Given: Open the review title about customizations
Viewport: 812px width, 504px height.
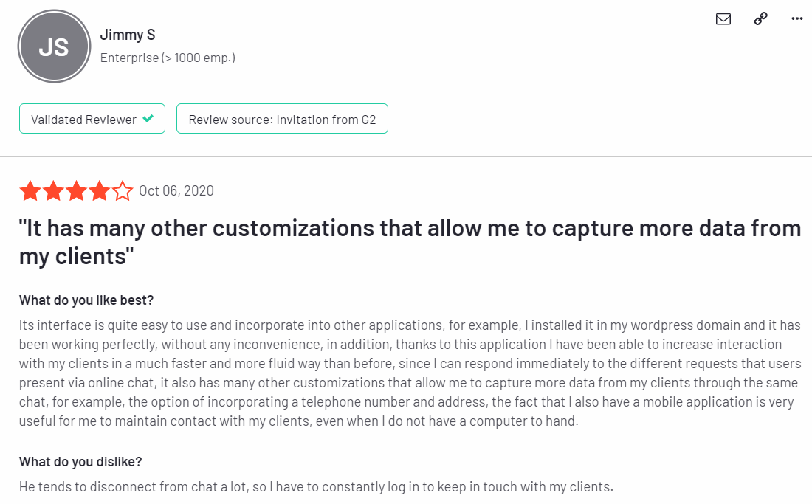Looking at the screenshot, I should (410, 242).
